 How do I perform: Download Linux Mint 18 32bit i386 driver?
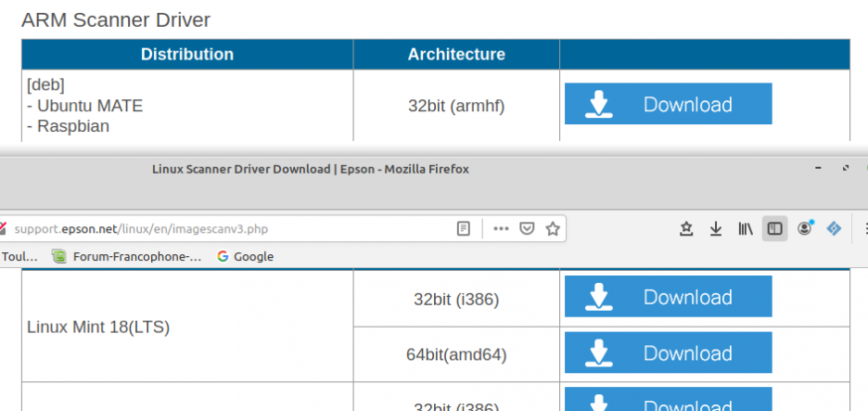pos(668,297)
